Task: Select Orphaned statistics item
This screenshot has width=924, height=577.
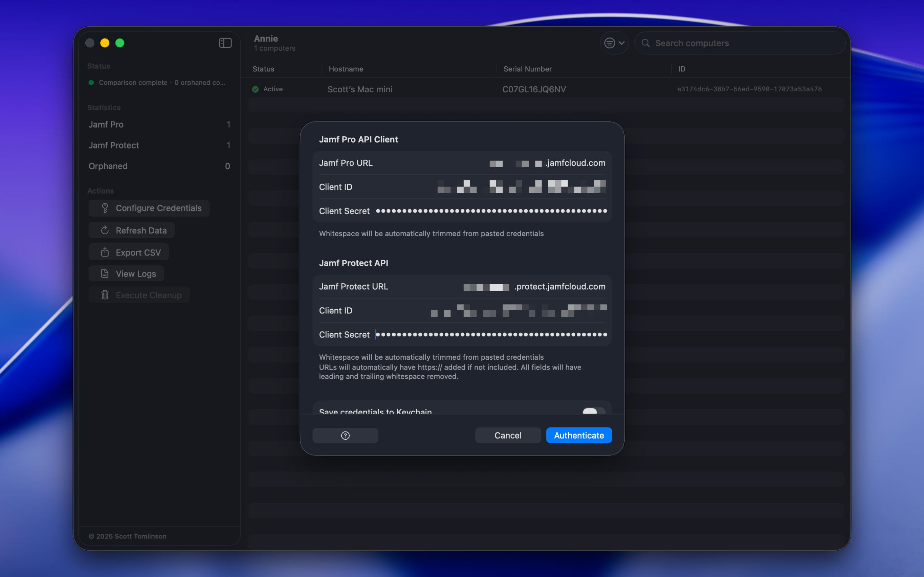Action: [x=159, y=166]
